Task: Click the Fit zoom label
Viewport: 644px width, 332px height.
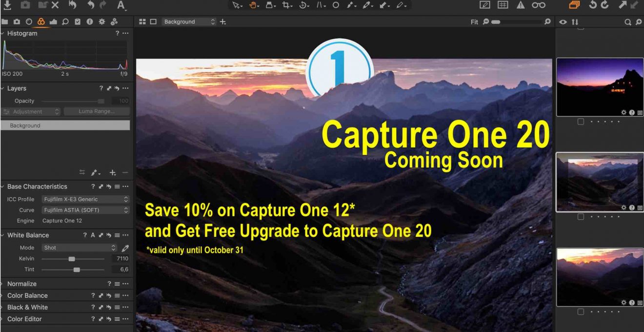Action: coord(474,22)
